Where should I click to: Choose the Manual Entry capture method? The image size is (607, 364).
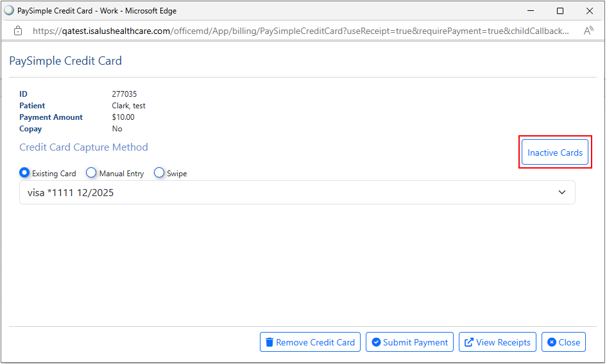point(91,172)
